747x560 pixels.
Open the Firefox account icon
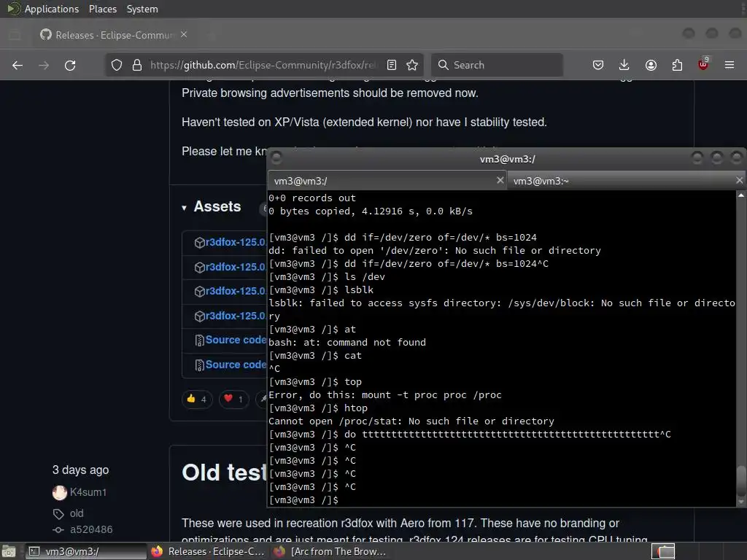tap(651, 65)
